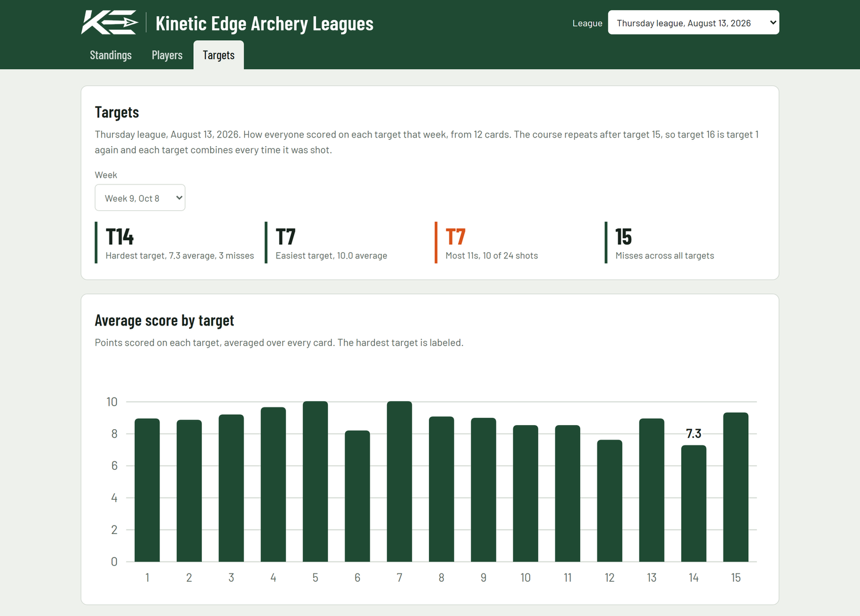Open the League selector dropdown
The width and height of the screenshot is (860, 616).
(x=693, y=22)
